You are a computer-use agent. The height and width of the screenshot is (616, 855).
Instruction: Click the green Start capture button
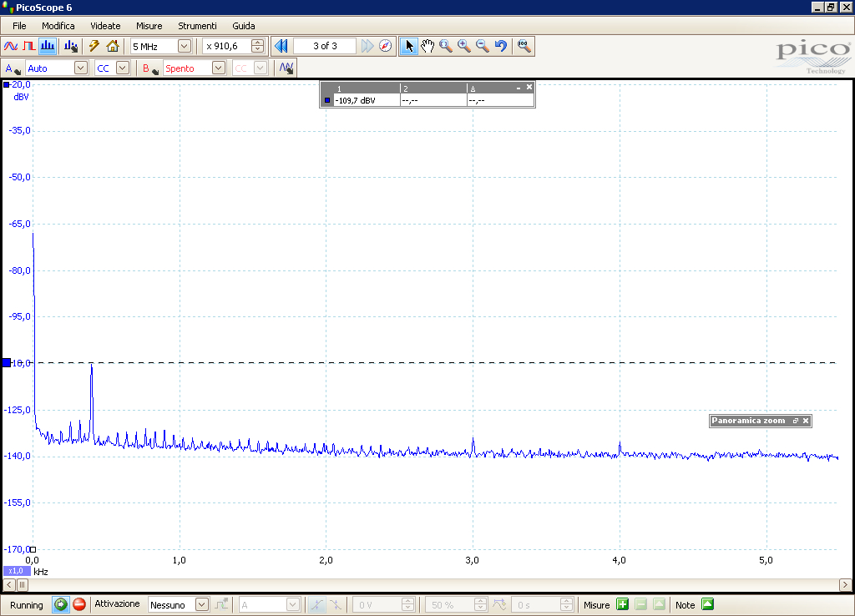coord(60,604)
